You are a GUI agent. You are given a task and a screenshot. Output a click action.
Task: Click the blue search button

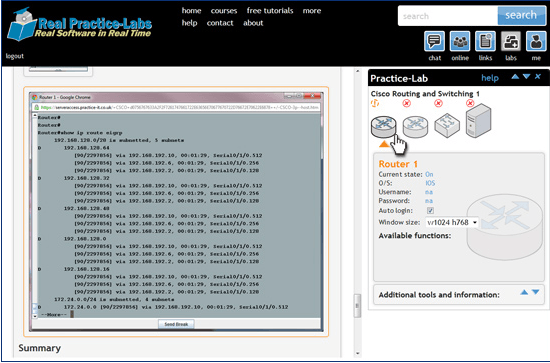(521, 15)
